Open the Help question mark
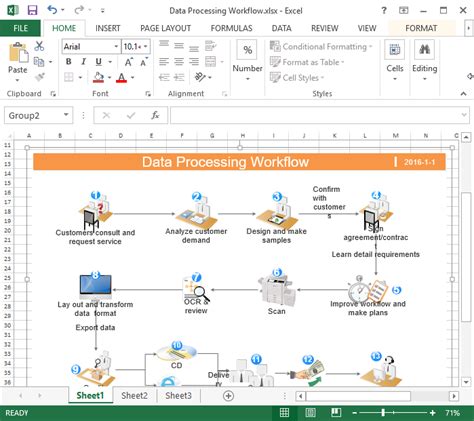The height and width of the screenshot is (421, 474). (x=384, y=10)
